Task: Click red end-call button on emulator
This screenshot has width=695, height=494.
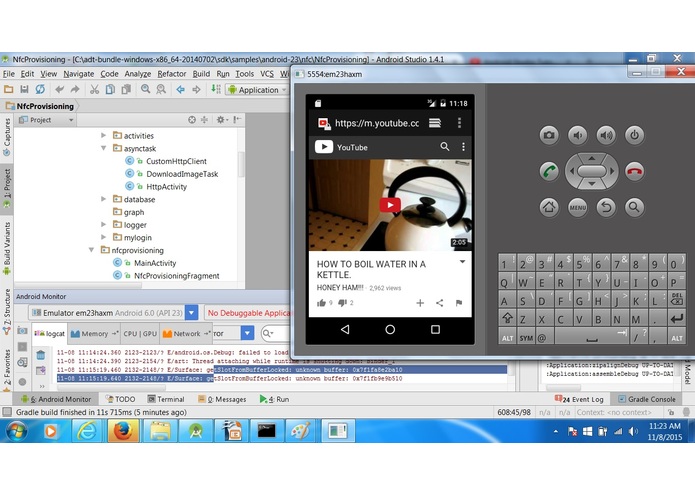Action: click(634, 171)
